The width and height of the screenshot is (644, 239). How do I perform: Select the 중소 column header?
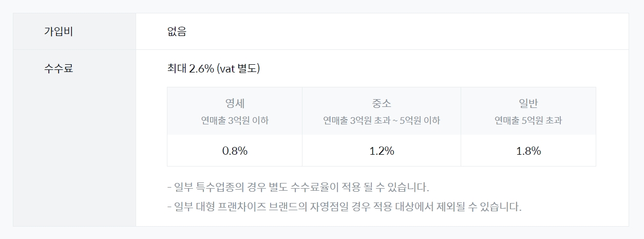pos(381,103)
